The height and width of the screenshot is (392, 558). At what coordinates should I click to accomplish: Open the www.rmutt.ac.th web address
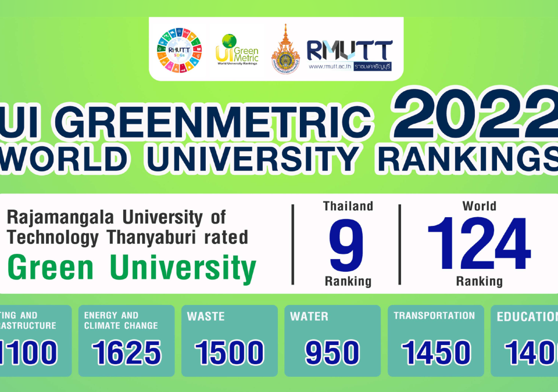coord(330,67)
